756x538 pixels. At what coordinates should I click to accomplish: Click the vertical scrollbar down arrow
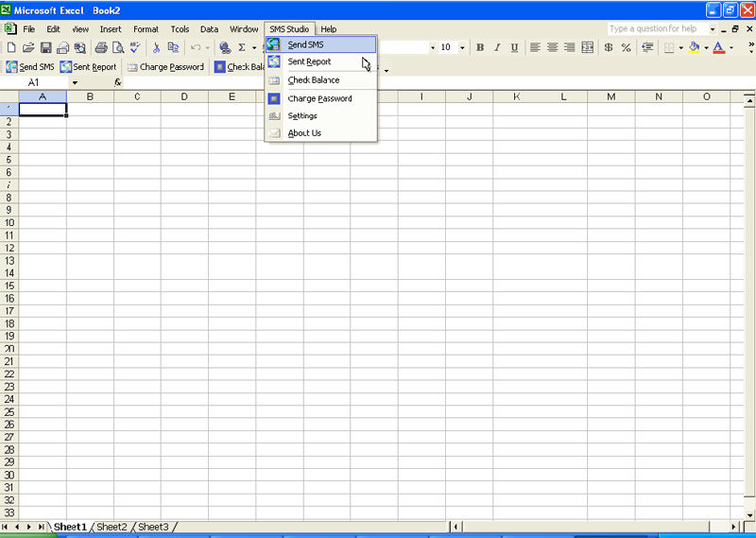(x=749, y=515)
